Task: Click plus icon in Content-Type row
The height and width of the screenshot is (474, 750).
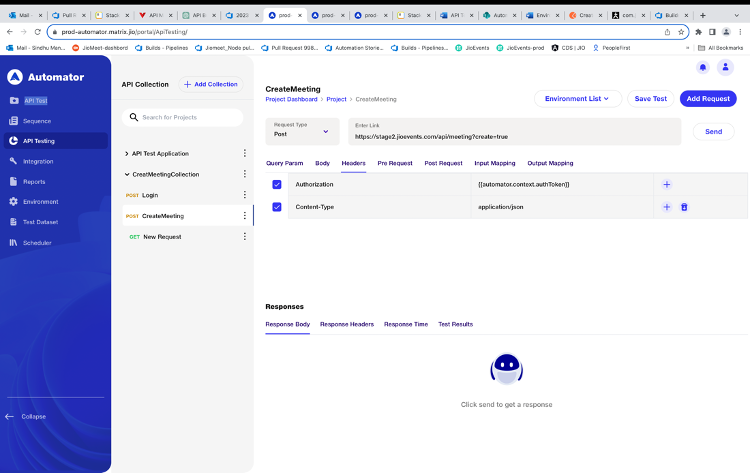Action: pyautogui.click(x=666, y=207)
